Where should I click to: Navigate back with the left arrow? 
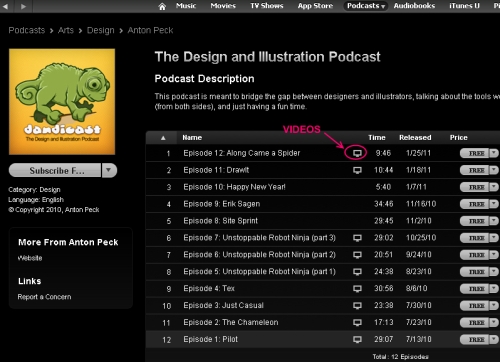click(x=5, y=6)
